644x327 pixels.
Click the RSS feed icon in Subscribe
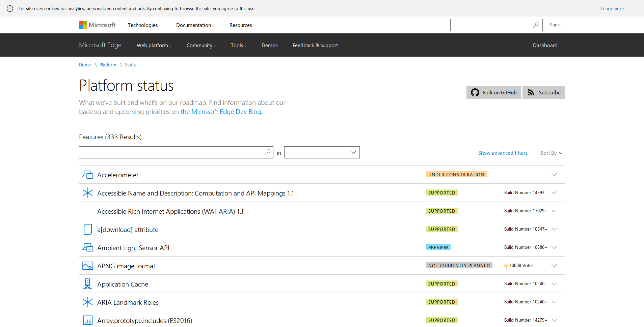tap(531, 93)
